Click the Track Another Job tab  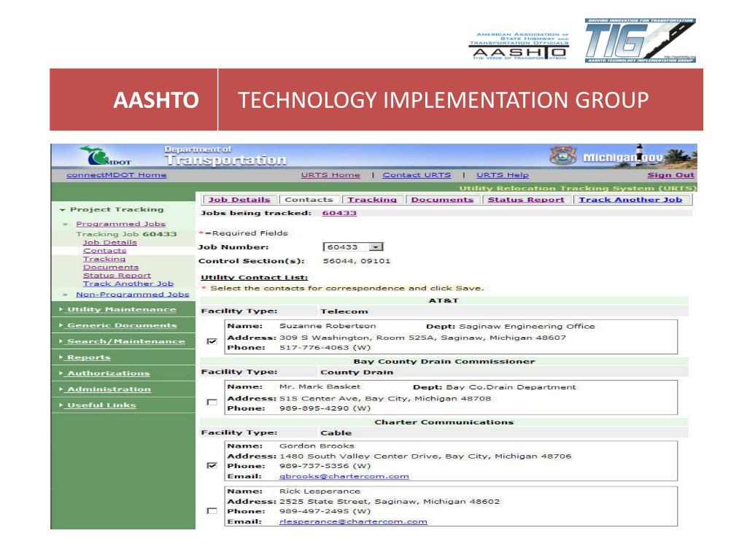click(630, 200)
